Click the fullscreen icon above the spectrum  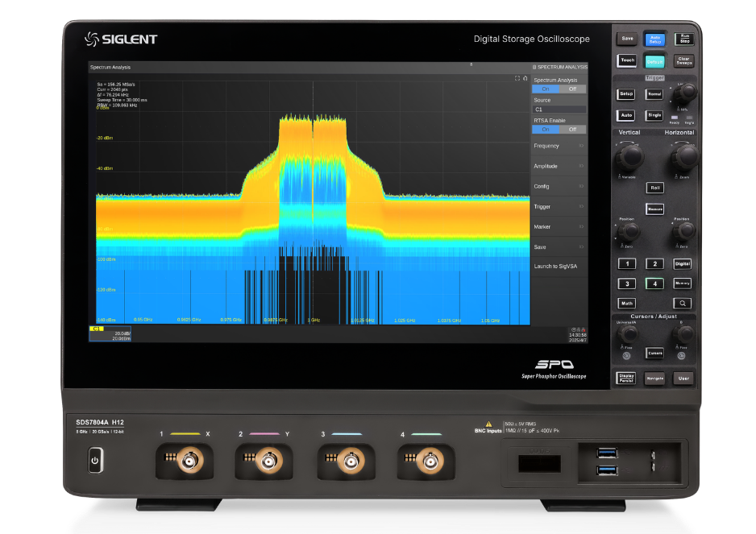coord(517,79)
